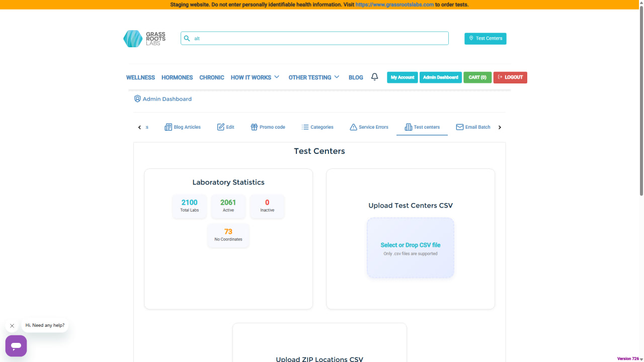Open My Account
This screenshot has height=362, width=644.
click(x=403, y=77)
